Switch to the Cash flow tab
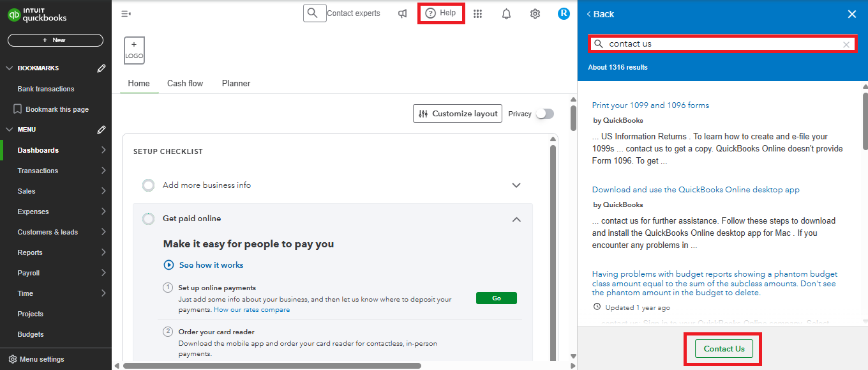Screen dimensions: 868x370 tap(185, 84)
